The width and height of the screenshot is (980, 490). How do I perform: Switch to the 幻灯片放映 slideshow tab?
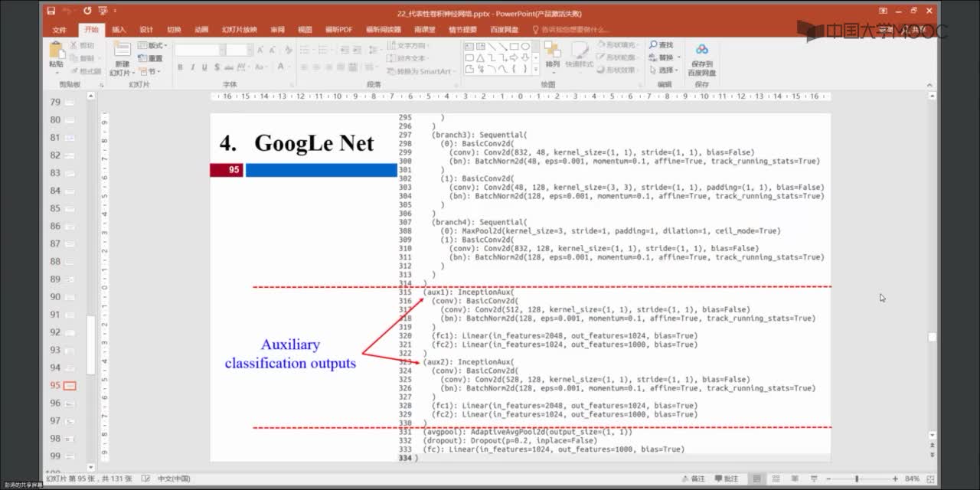click(240, 30)
